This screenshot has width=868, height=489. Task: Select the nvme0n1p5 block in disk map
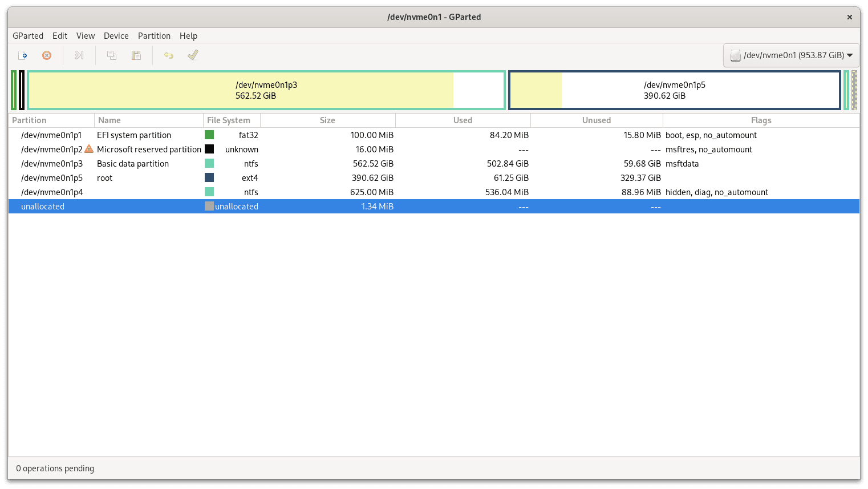675,90
